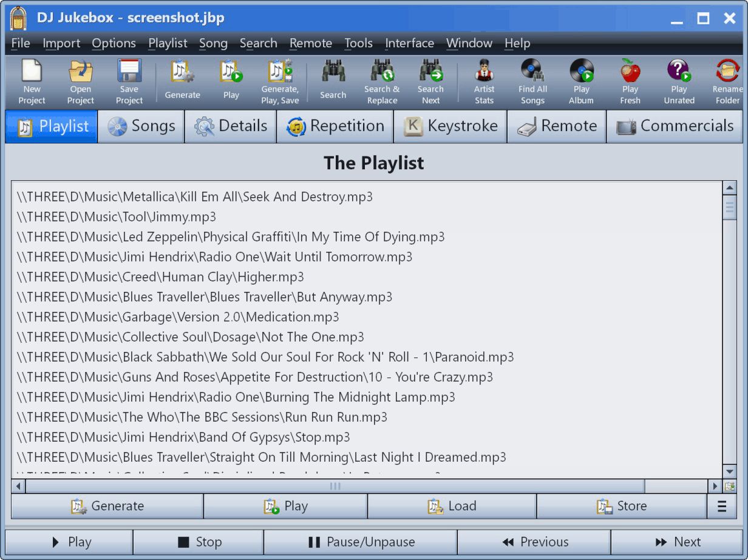The height and width of the screenshot is (560, 748).
Task: Click the Rename Folder icon
Action: tap(727, 83)
